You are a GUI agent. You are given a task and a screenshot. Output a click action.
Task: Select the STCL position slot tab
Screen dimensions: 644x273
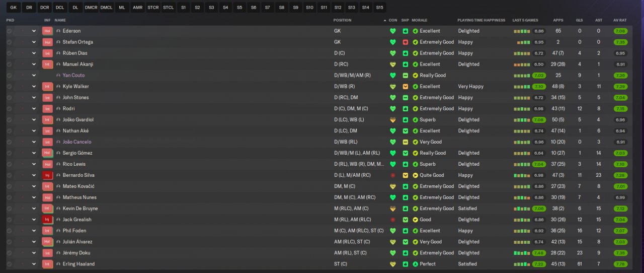click(169, 8)
